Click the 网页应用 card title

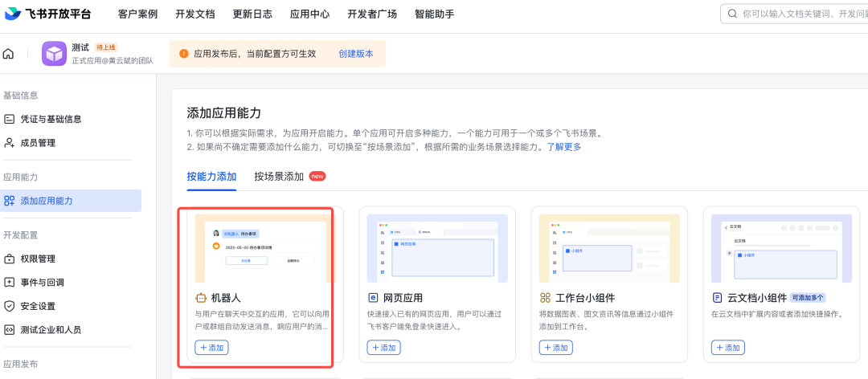pyautogui.click(x=403, y=298)
